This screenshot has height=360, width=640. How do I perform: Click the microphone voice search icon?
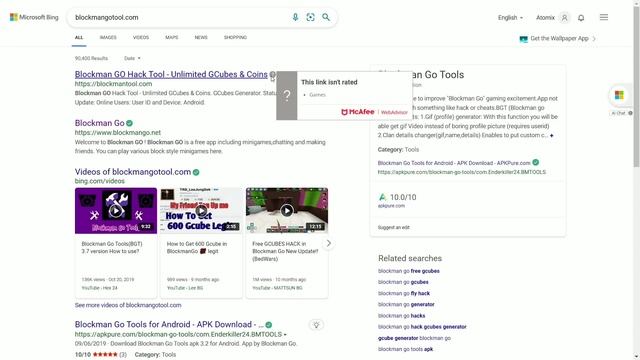(x=295, y=17)
